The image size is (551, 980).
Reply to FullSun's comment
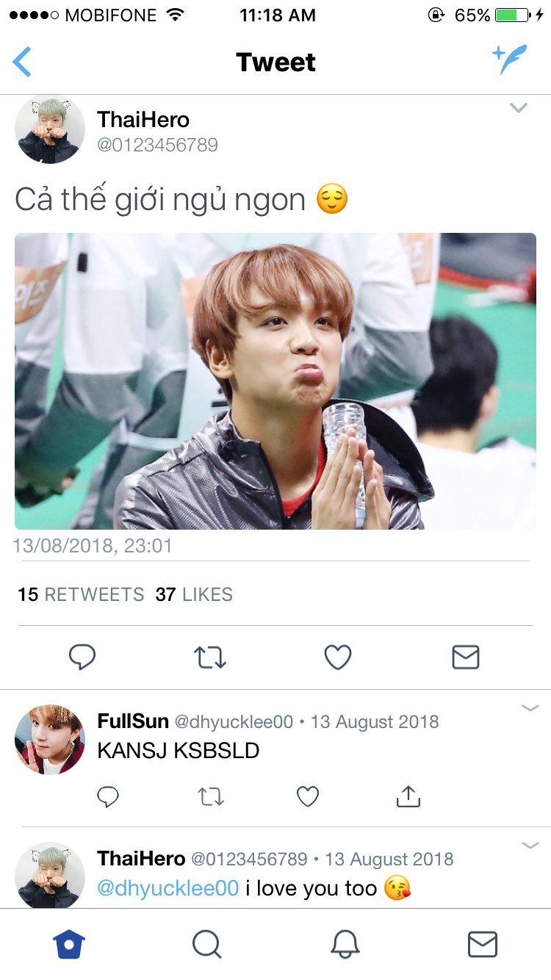click(x=108, y=796)
